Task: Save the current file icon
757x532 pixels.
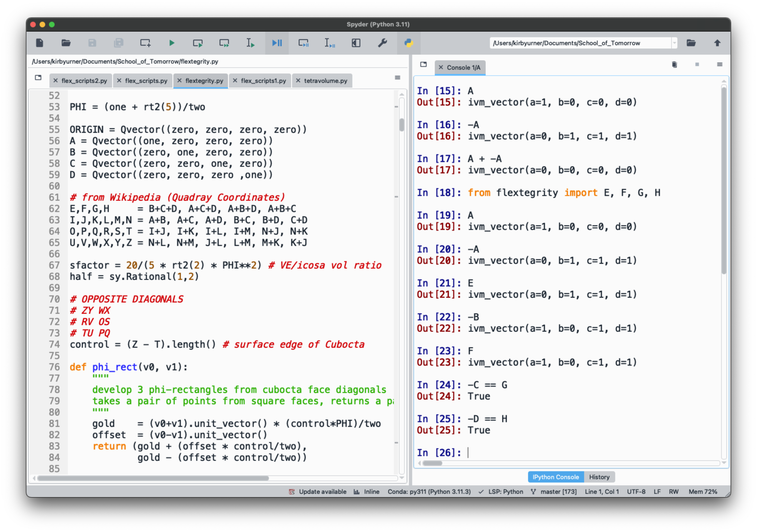Action: click(x=92, y=43)
